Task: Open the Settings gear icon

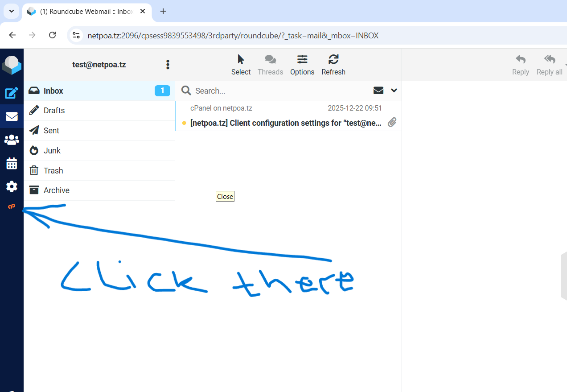Action: (12, 186)
